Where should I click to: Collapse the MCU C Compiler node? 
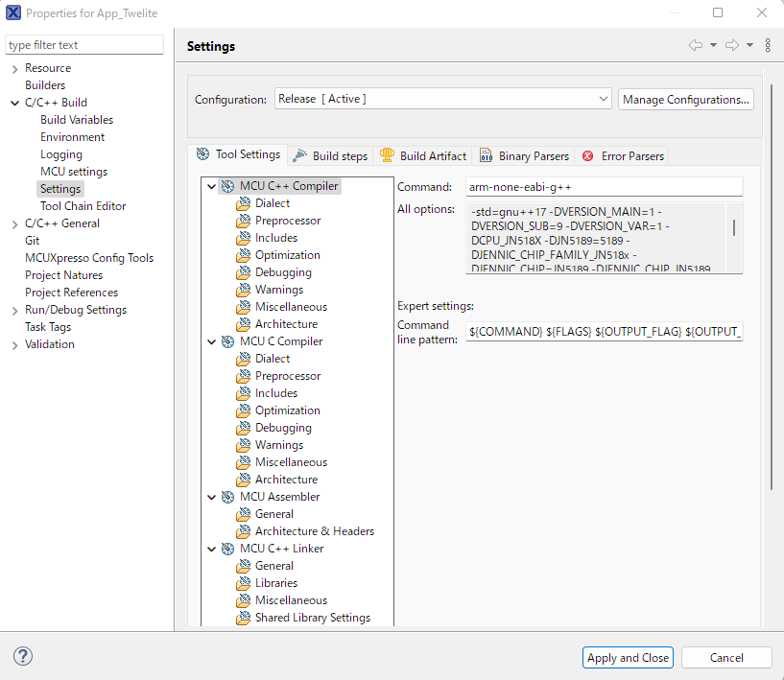pyautogui.click(x=211, y=342)
